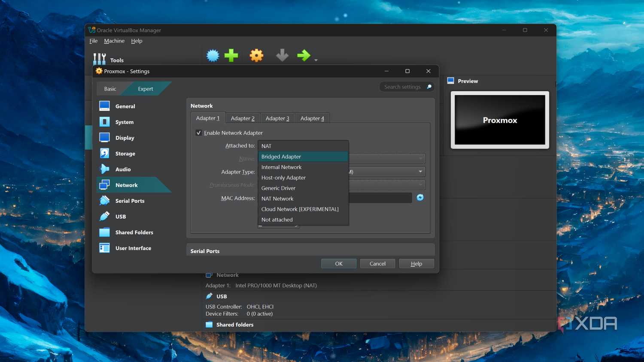Screen dimensions: 644x362
Task: Click the Proxmox preview thumbnail
Action: tap(500, 120)
